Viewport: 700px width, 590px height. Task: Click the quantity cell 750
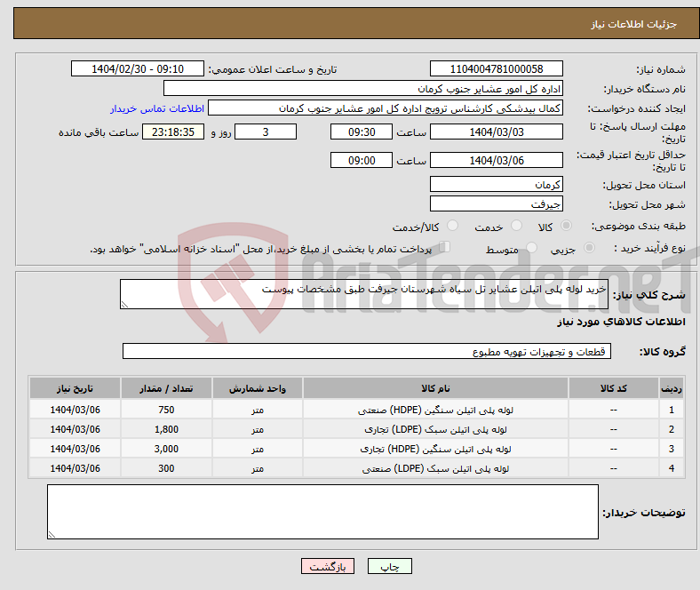click(166, 410)
